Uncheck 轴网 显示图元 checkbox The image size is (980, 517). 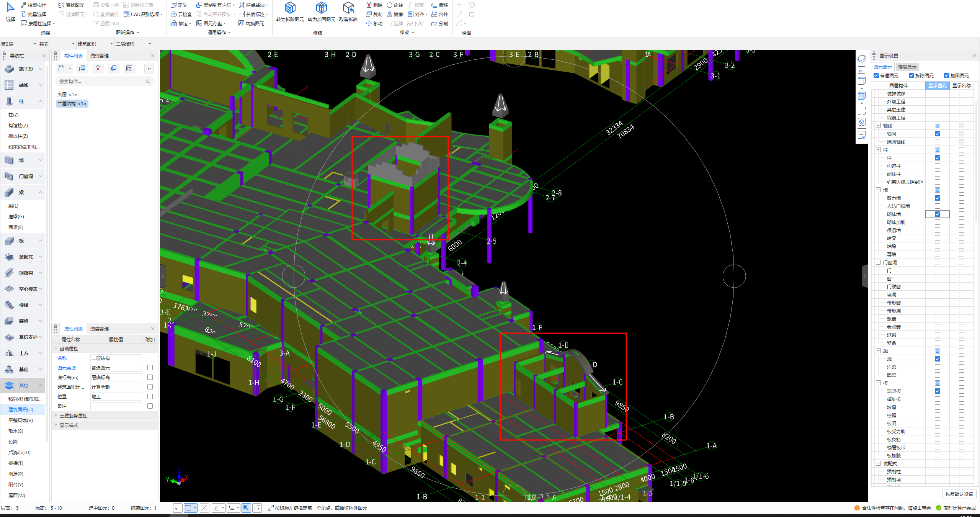[937, 134]
